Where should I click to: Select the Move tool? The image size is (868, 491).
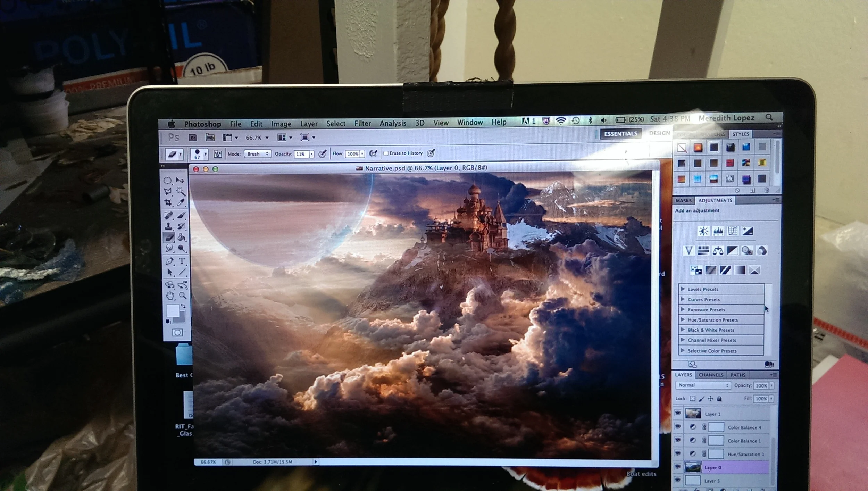click(x=180, y=180)
